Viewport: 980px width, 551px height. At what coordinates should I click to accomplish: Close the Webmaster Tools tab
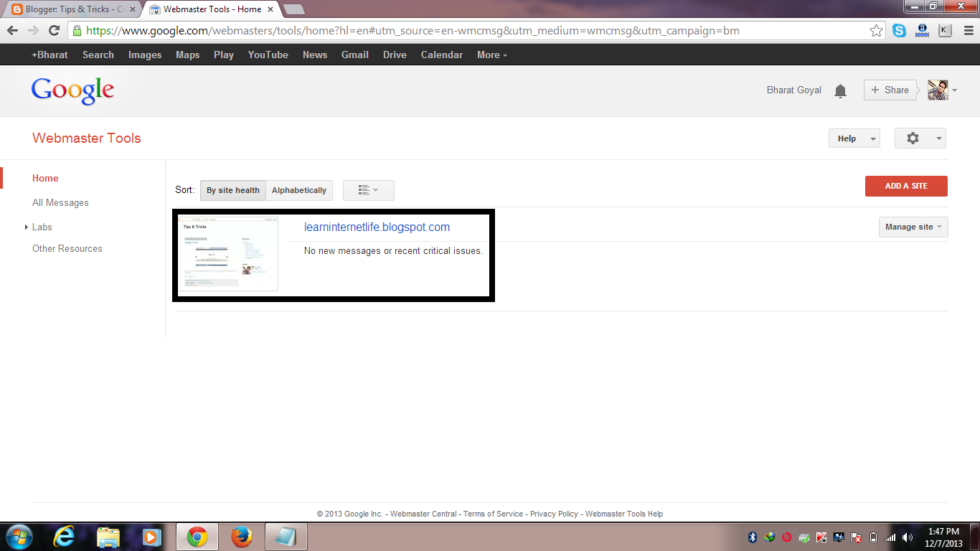click(x=271, y=9)
